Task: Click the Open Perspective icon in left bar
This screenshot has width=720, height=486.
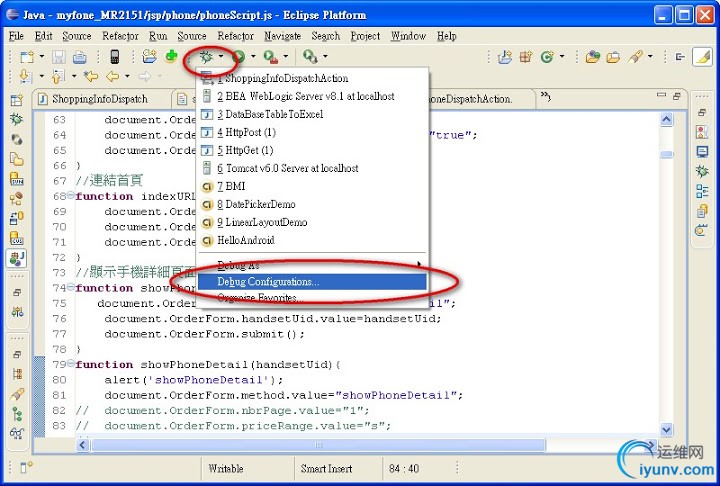Action: pos(17,100)
